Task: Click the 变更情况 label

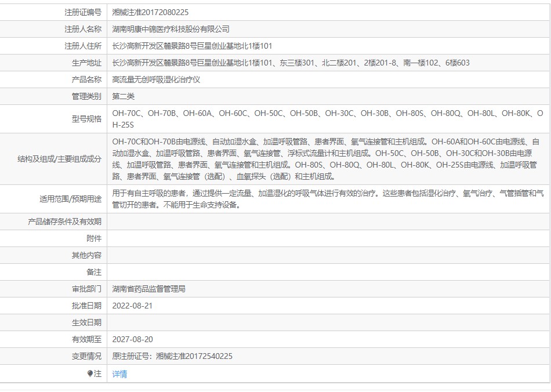Action: (86, 357)
